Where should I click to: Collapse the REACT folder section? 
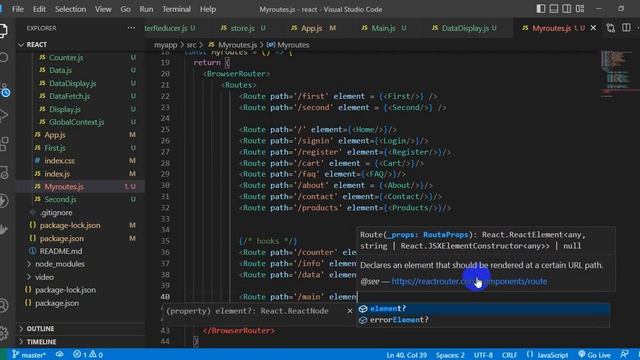click(x=80, y=44)
